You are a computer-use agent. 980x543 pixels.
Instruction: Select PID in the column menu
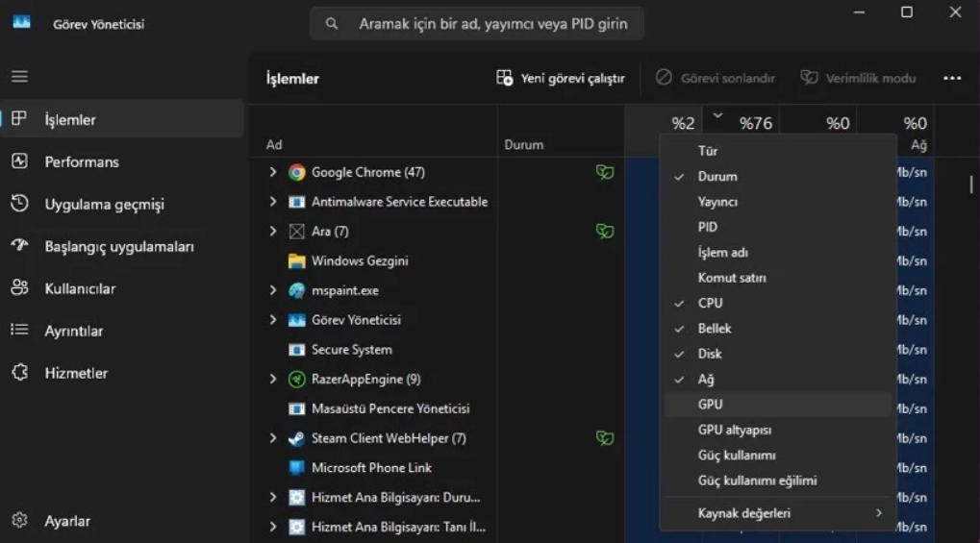click(x=778, y=227)
